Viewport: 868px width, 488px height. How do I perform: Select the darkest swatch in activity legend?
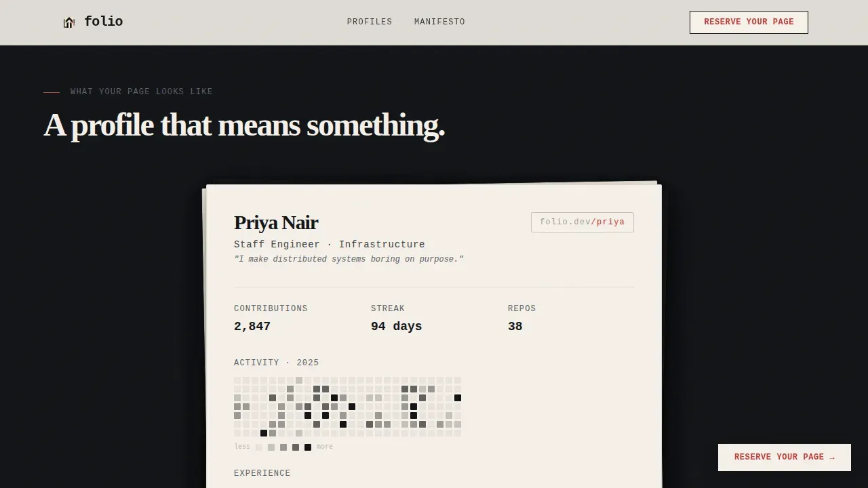pos(308,447)
